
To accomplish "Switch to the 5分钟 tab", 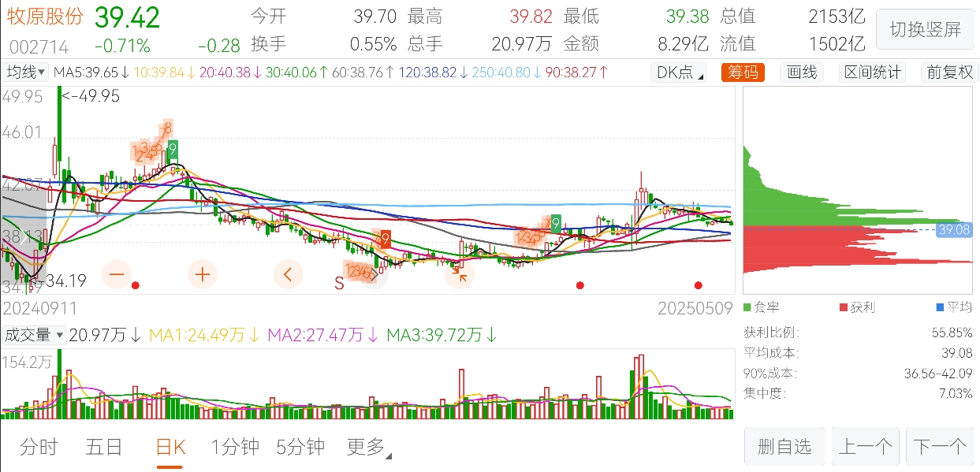I will click(300, 448).
